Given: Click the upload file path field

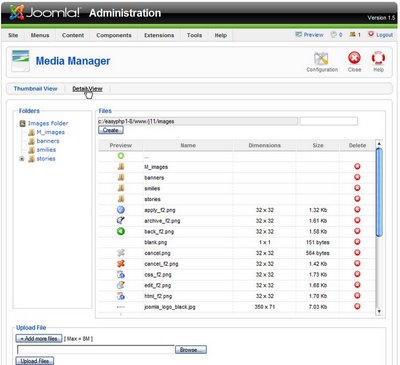Looking at the screenshot, I should pyautogui.click(x=96, y=349).
